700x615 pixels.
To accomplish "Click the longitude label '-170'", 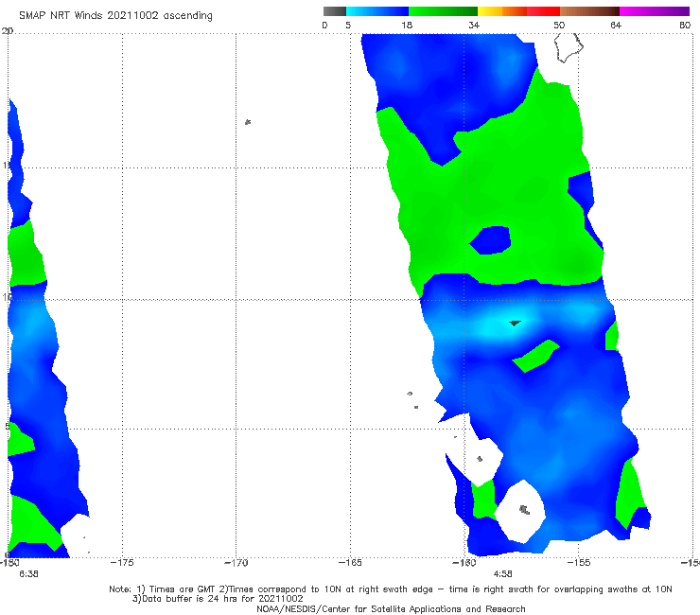I will click(236, 563).
